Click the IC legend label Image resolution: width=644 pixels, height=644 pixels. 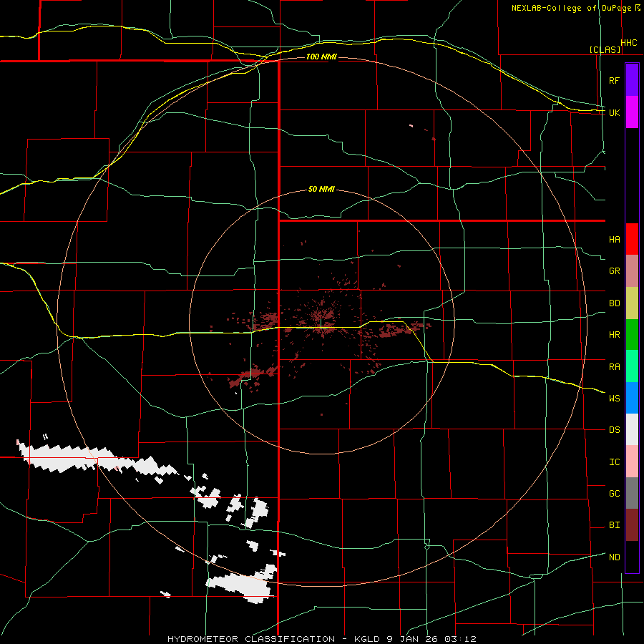tap(614, 462)
